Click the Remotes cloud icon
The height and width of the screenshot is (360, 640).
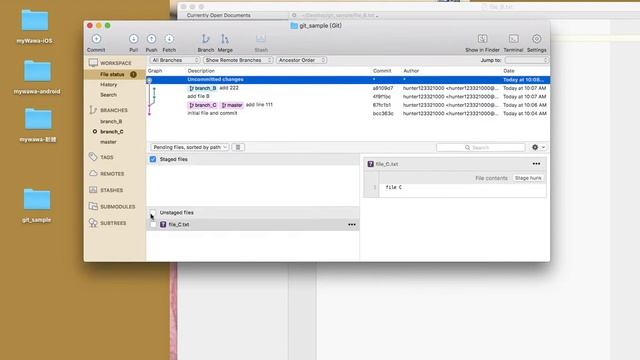click(93, 173)
